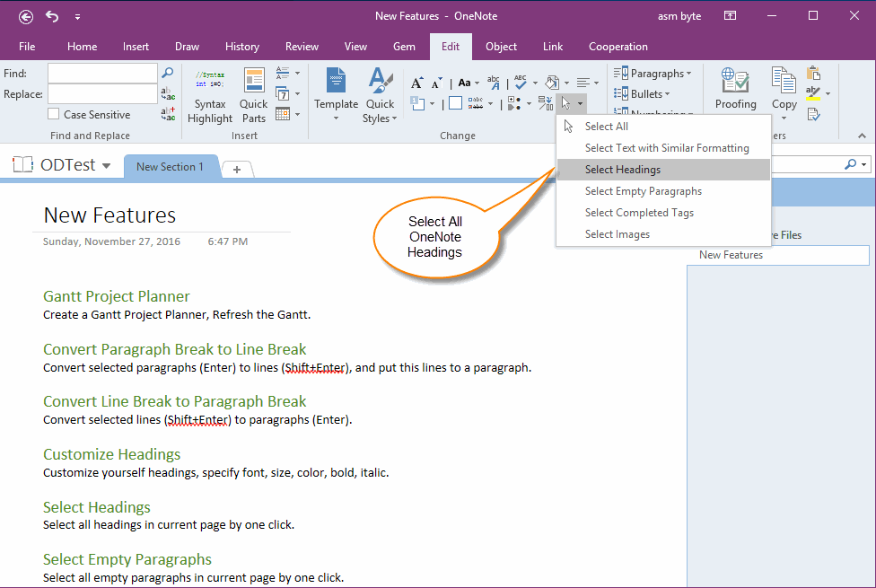Click the Replace All icon with red plus
The height and width of the screenshot is (588, 876).
coord(168,114)
